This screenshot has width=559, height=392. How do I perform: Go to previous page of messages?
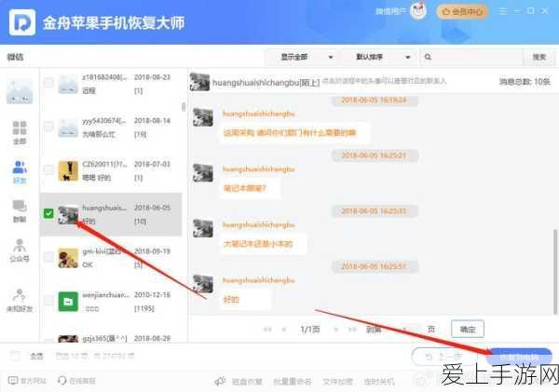[x=284, y=330]
